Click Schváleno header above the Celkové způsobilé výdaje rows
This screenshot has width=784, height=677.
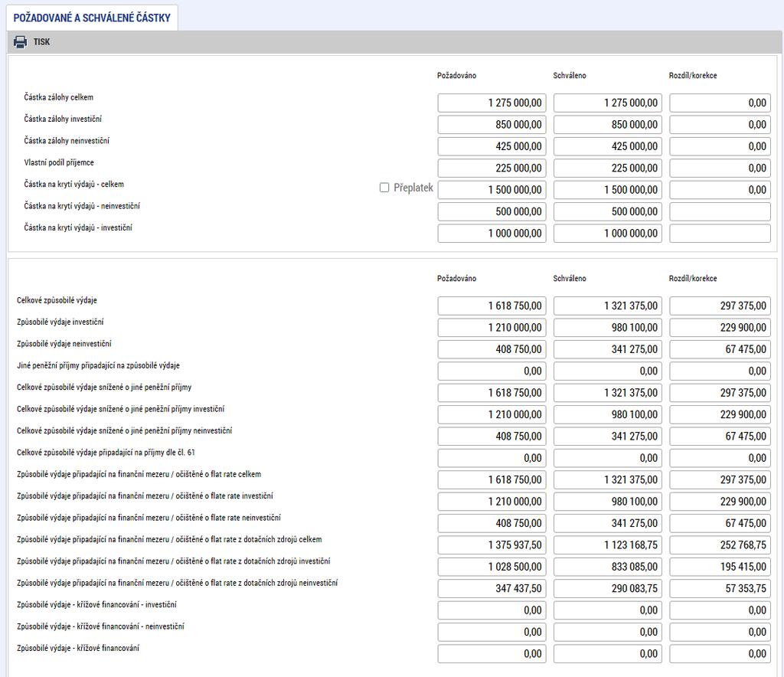pos(570,279)
